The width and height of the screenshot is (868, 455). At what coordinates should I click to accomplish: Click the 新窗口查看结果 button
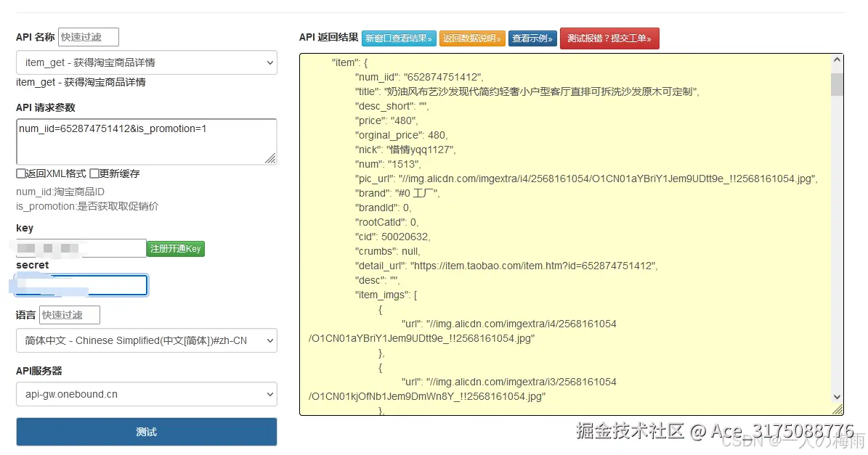(398, 38)
